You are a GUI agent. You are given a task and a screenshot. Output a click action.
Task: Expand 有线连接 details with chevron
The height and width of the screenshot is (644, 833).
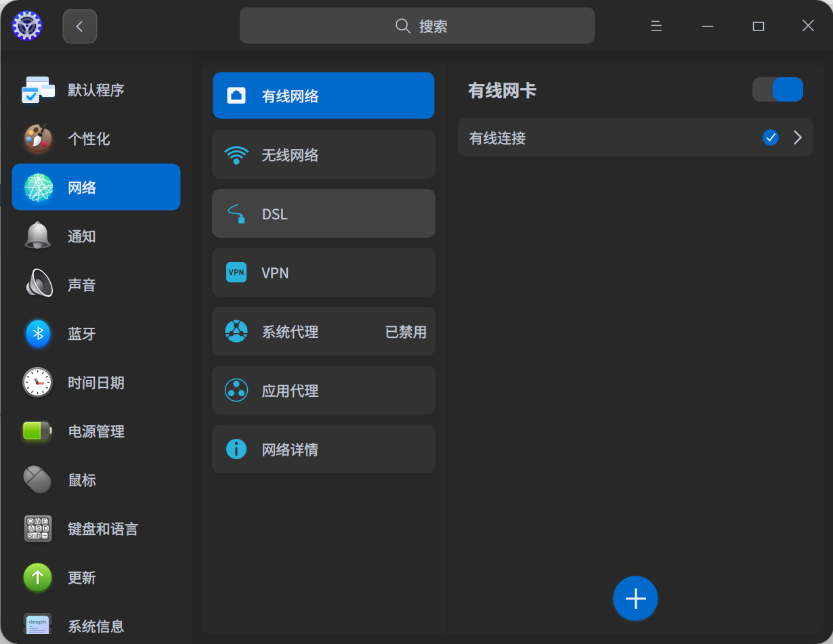[798, 137]
